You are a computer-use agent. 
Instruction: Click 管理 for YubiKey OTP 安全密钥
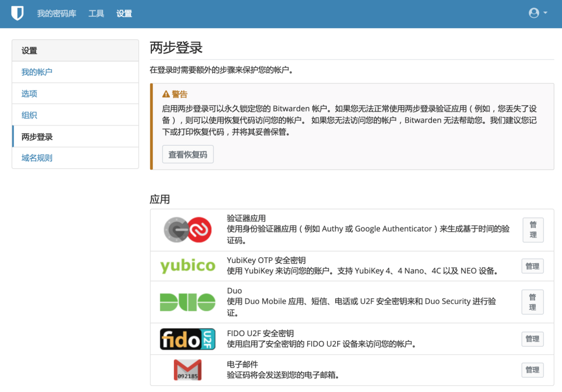pyautogui.click(x=532, y=265)
